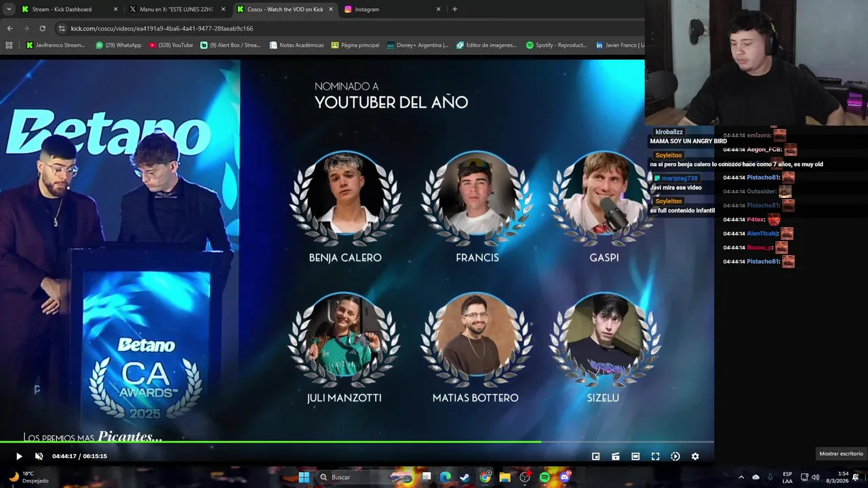Screen dimensions: 868x488
Task: Go back to previous page
Action: 9,28
